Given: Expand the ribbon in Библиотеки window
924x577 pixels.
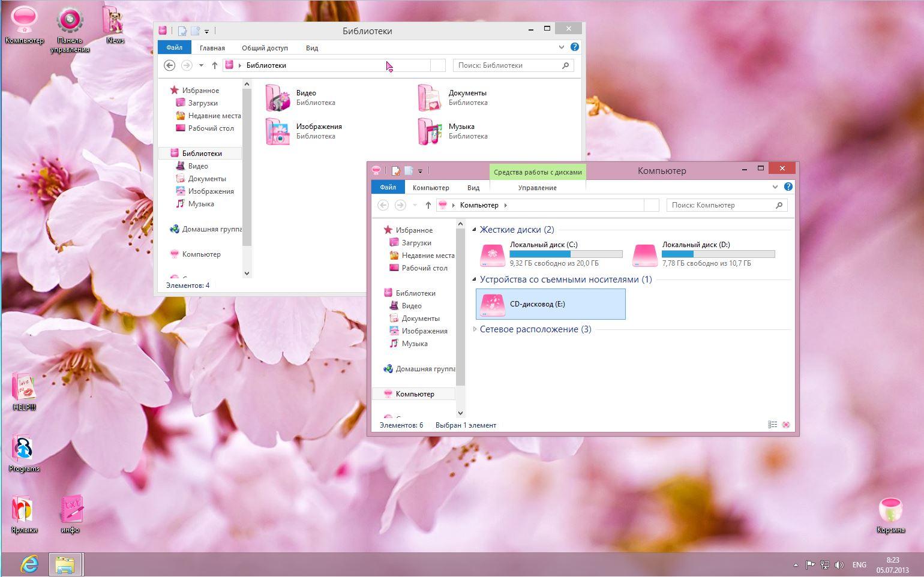Looking at the screenshot, I should [x=562, y=47].
